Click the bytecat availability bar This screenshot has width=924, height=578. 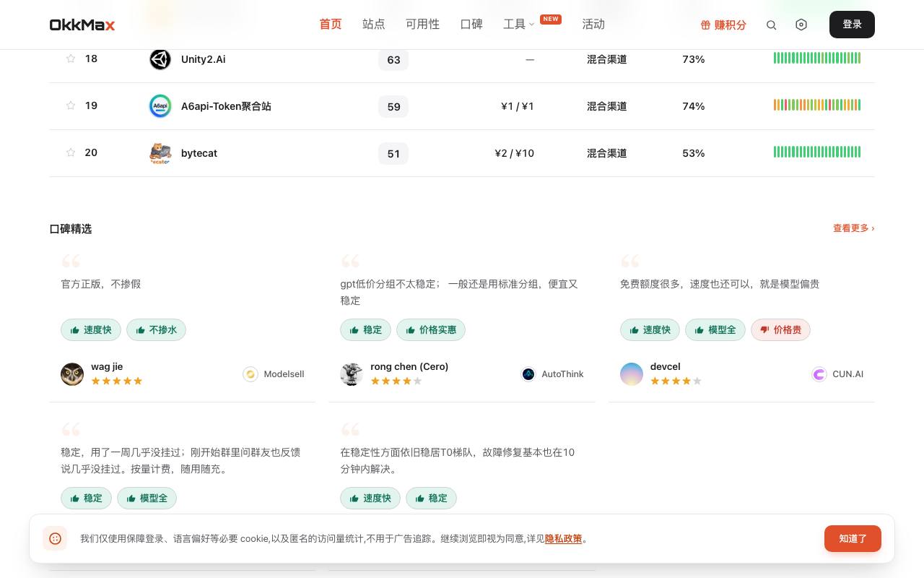(817, 152)
